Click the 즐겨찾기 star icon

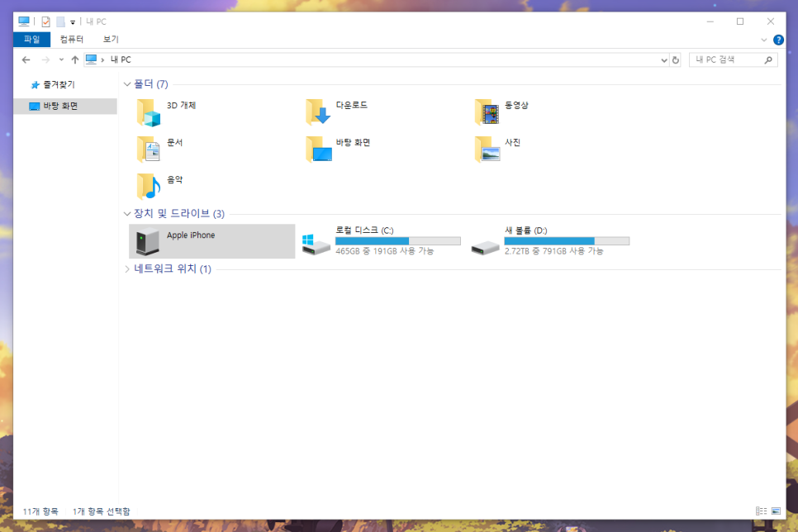click(35, 84)
